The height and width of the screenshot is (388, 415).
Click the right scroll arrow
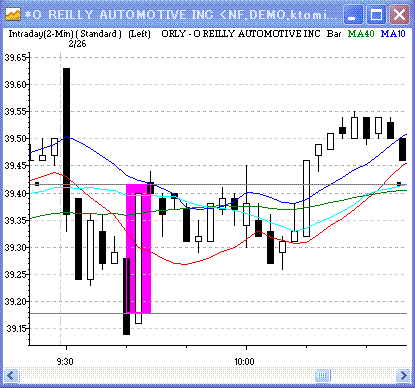pos(403,376)
